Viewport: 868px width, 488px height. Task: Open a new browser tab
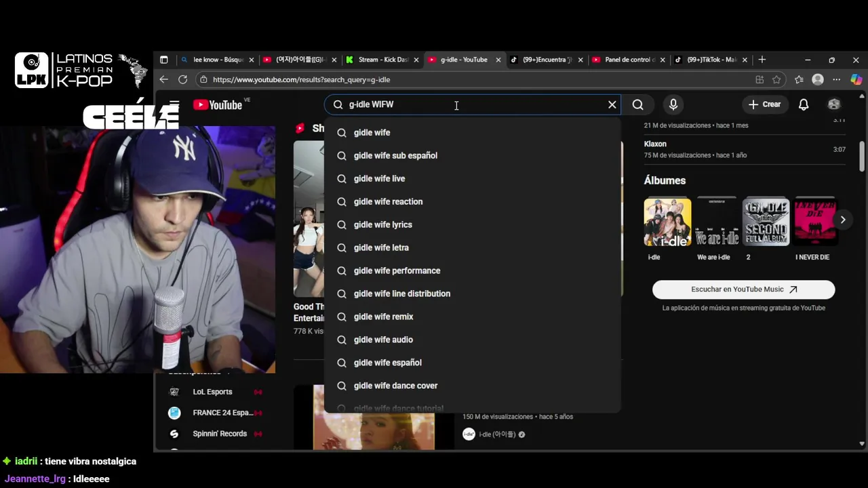click(762, 60)
